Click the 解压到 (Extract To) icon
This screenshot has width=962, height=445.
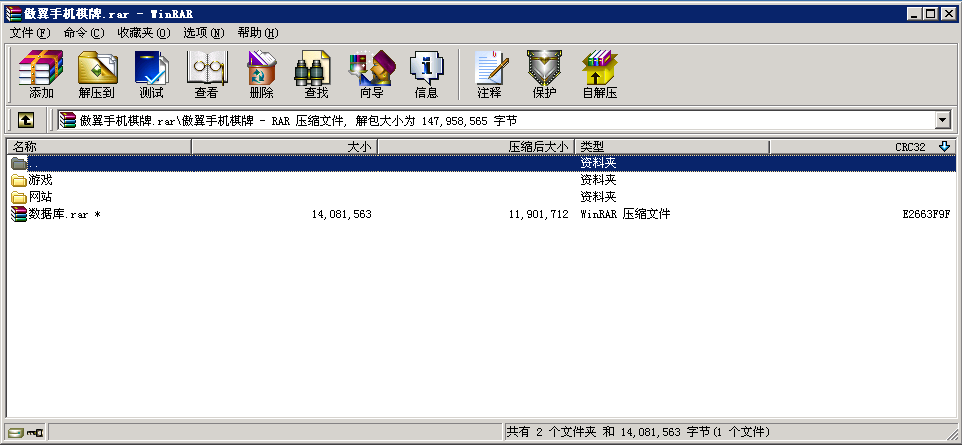[x=96, y=75]
